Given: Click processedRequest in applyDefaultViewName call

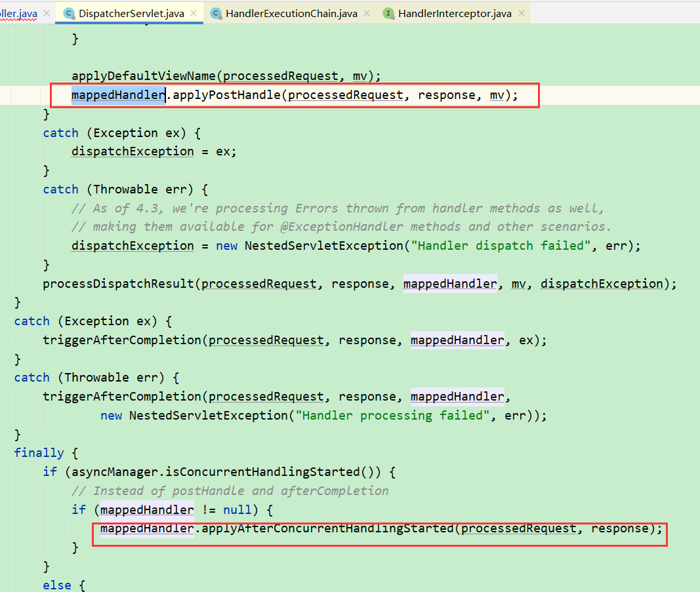Looking at the screenshot, I should click(280, 76).
